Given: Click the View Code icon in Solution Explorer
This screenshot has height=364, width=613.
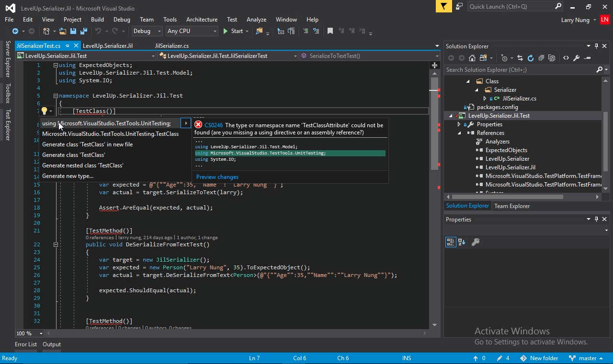Looking at the screenshot, I should (566, 58).
